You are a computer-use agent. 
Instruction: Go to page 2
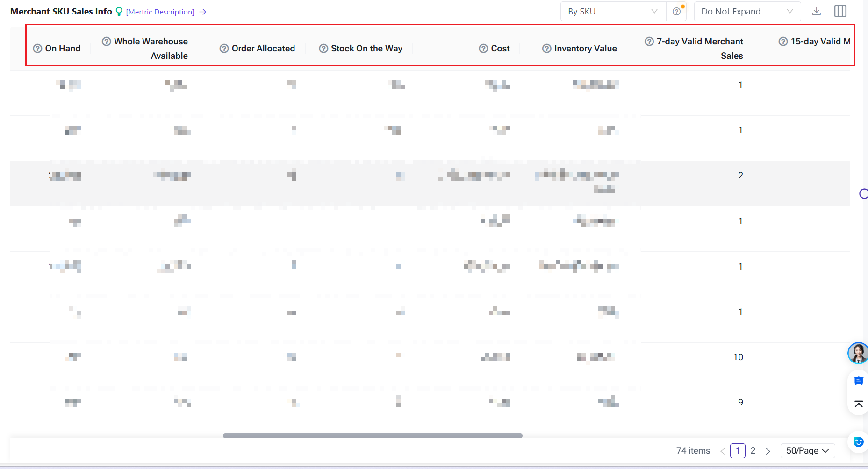pos(753,451)
